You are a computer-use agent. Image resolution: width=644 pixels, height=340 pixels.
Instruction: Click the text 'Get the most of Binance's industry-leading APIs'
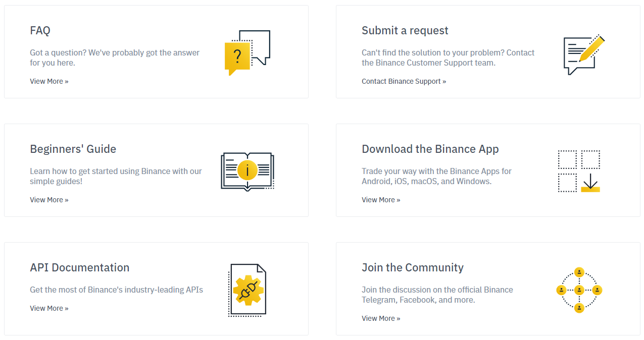coord(116,290)
